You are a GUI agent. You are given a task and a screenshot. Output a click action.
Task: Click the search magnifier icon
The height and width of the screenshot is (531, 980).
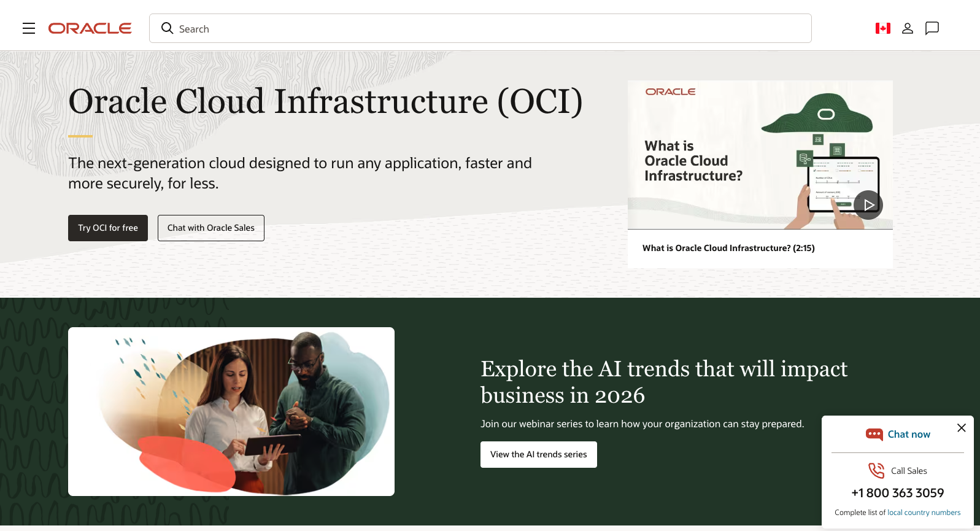pyautogui.click(x=167, y=28)
